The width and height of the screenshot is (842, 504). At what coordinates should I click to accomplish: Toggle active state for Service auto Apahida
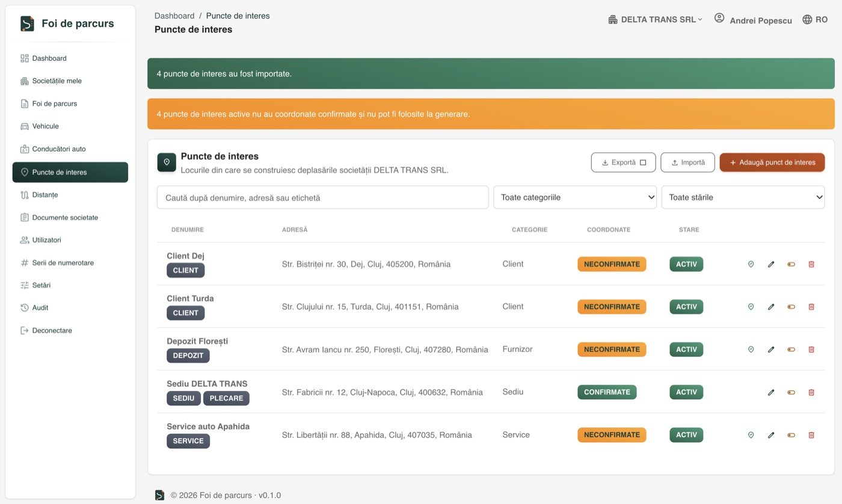tap(791, 435)
